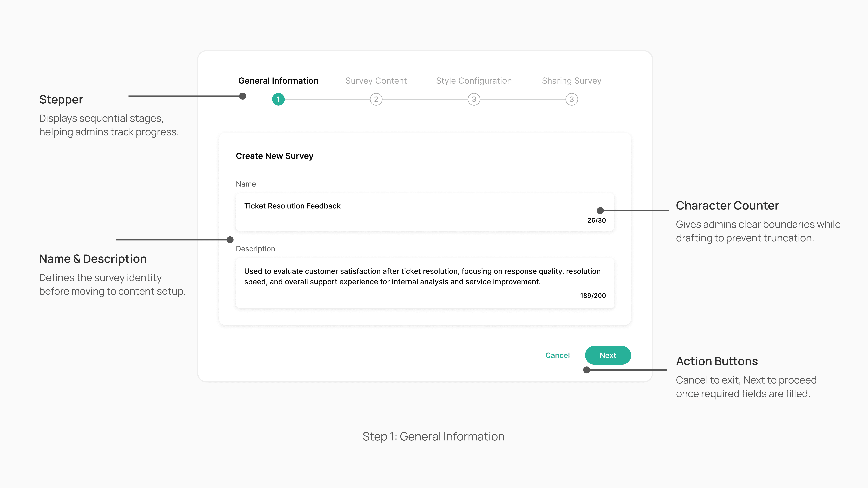868x488 pixels.
Task: Select the General Information step label
Action: click(x=278, y=81)
